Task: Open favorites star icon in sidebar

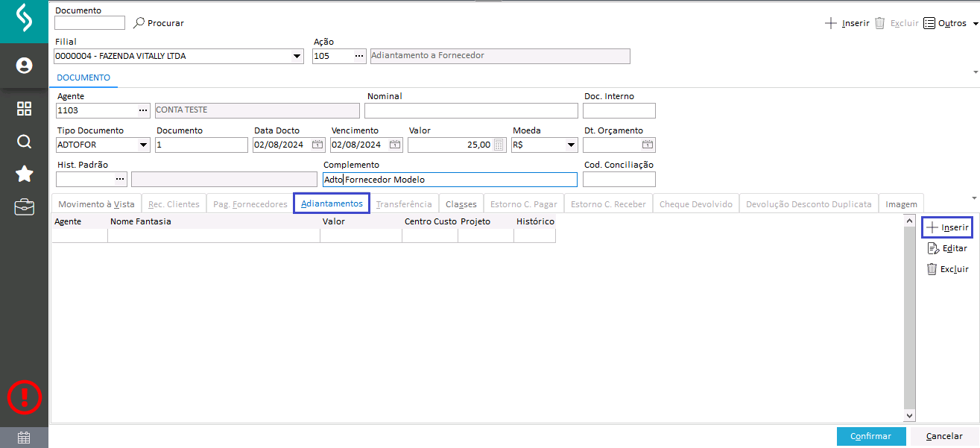Action: (x=24, y=174)
